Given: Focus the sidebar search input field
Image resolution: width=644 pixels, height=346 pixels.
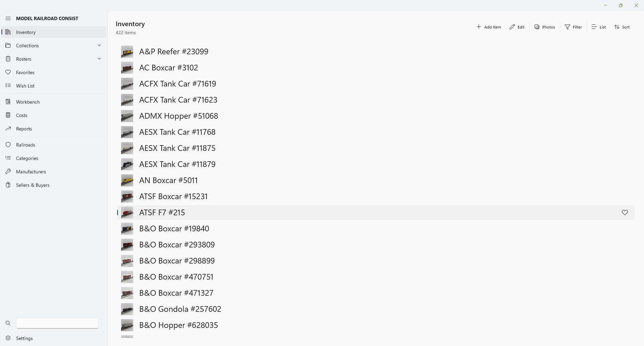Looking at the screenshot, I should 57,323.
